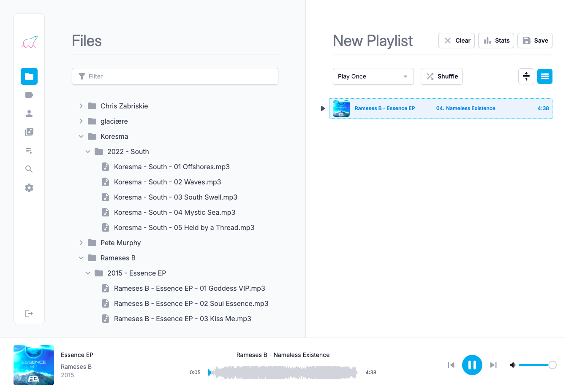Open Search from the sidebar
566x392 pixels.
click(29, 169)
